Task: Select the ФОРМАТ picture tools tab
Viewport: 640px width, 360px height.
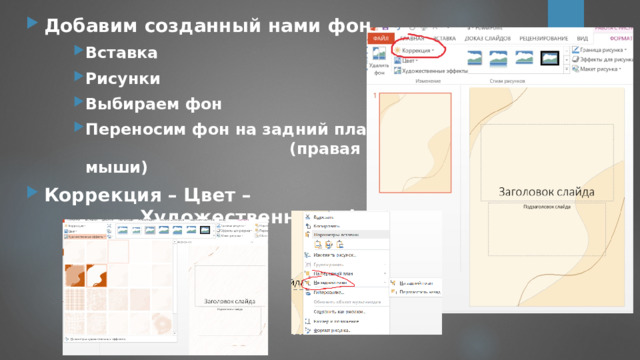Action: pyautogui.click(x=620, y=38)
